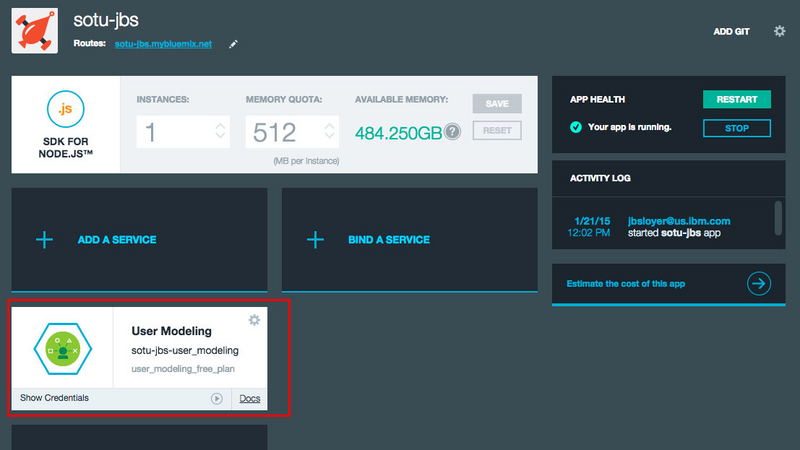Open the sotu-jbs.mybluemix.net route link
800x450 pixels.
pos(163,44)
